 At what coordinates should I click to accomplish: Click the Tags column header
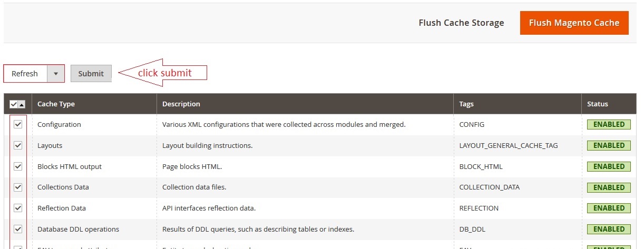466,104
